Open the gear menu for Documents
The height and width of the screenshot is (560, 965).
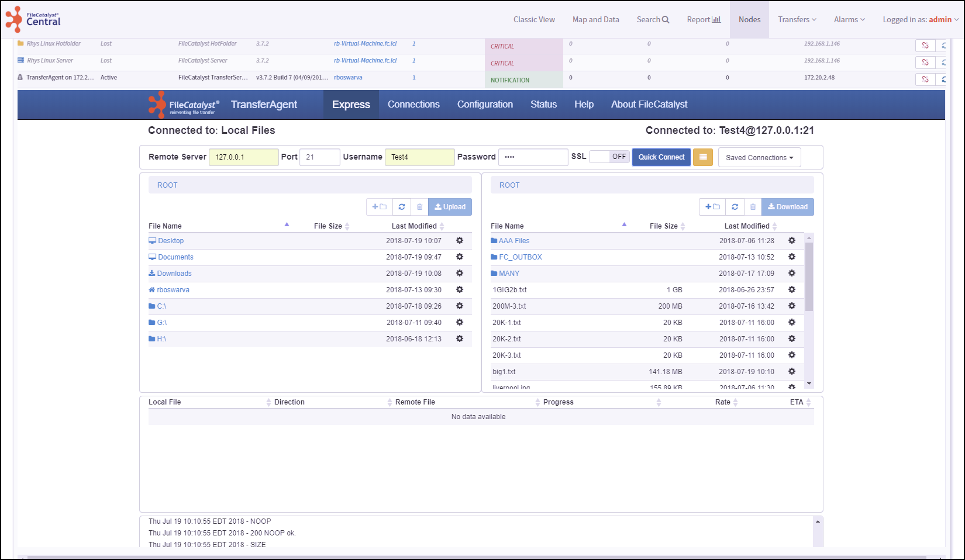[460, 257]
